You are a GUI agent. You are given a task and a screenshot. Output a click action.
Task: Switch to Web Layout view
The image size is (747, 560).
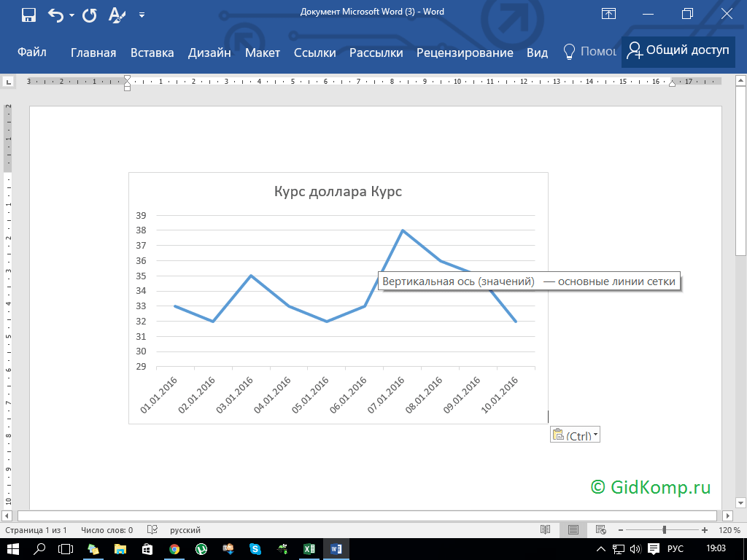coord(600,530)
